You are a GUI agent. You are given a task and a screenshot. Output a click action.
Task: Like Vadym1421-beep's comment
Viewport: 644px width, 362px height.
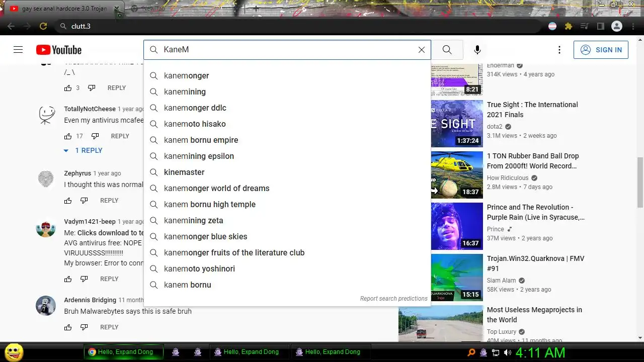tap(68, 279)
